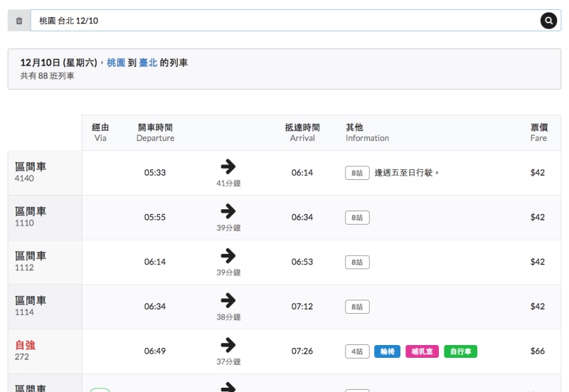Expand the 8站 stops badge for train 1114
The height and width of the screenshot is (392, 569).
(x=357, y=307)
